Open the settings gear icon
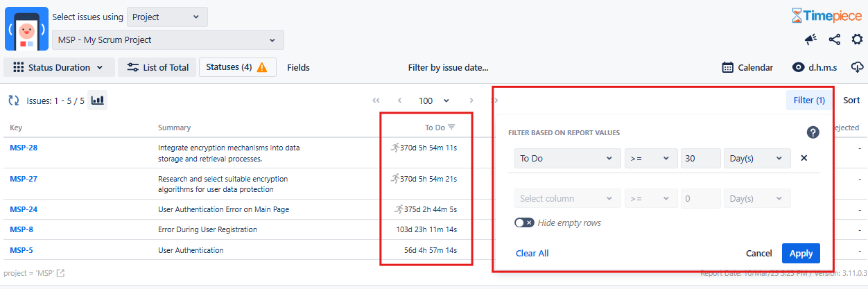Image resolution: width=868 pixels, height=289 pixels. click(x=857, y=40)
